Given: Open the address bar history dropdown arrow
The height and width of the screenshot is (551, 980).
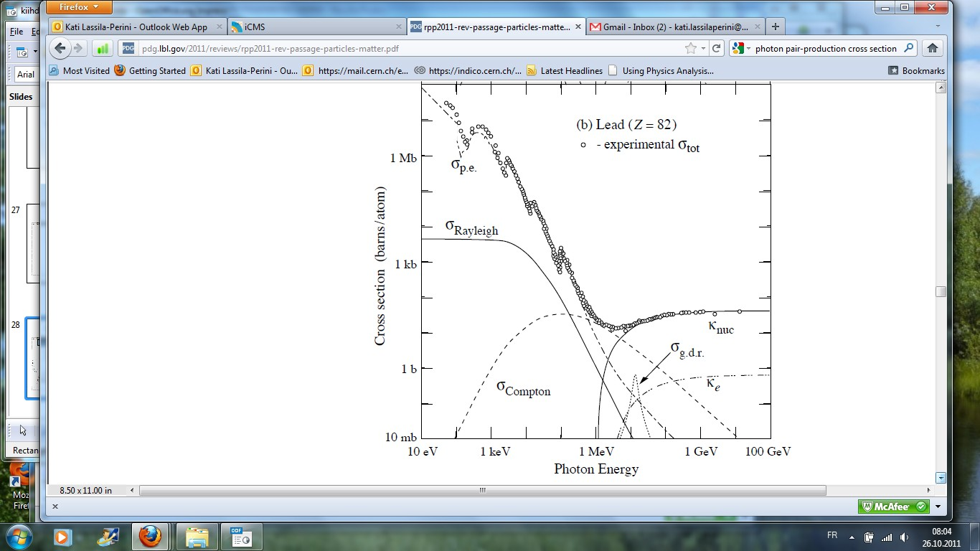Looking at the screenshot, I should pyautogui.click(x=703, y=49).
